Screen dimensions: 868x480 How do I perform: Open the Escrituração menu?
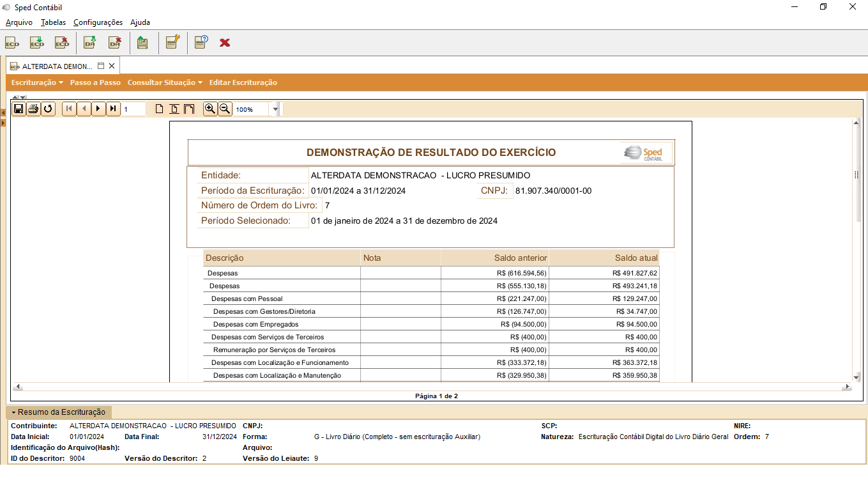click(36, 82)
